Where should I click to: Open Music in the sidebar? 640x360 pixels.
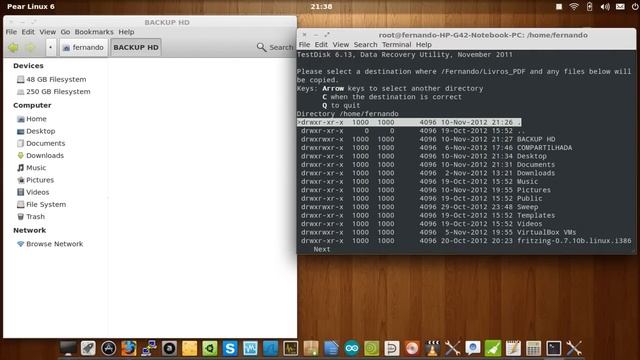click(31, 168)
